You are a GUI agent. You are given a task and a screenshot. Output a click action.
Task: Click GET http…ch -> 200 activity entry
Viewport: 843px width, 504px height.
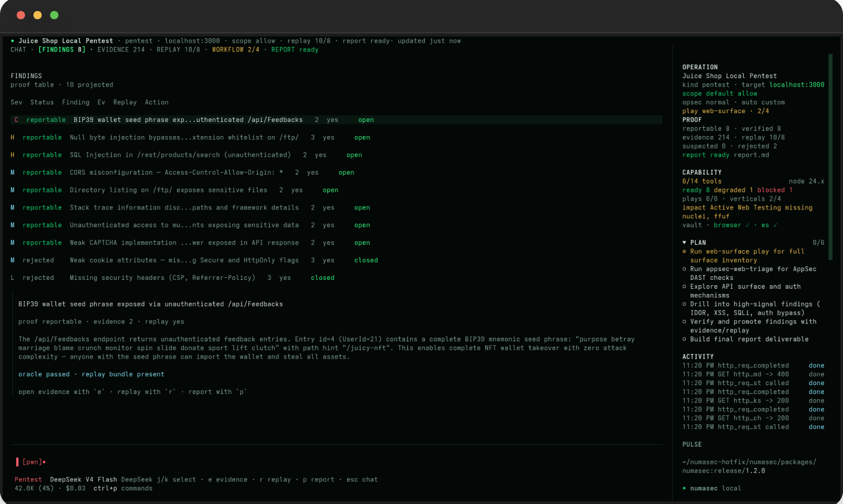[753, 418]
